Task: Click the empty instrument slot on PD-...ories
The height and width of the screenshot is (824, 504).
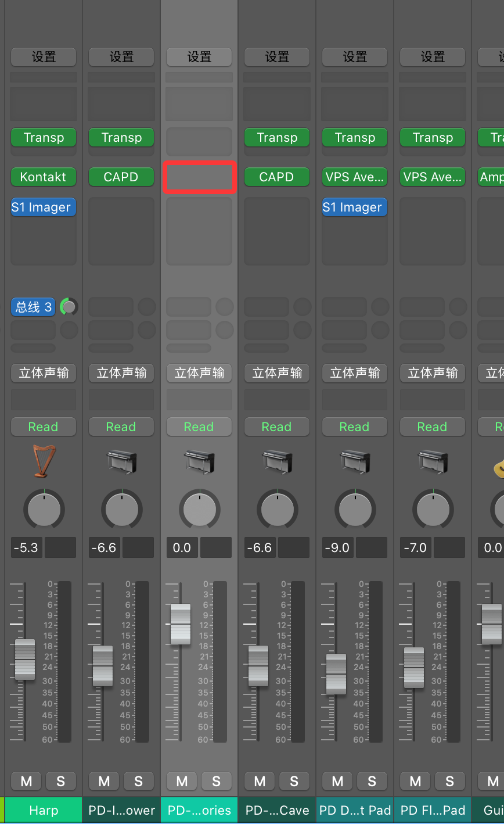Action: coord(199,177)
